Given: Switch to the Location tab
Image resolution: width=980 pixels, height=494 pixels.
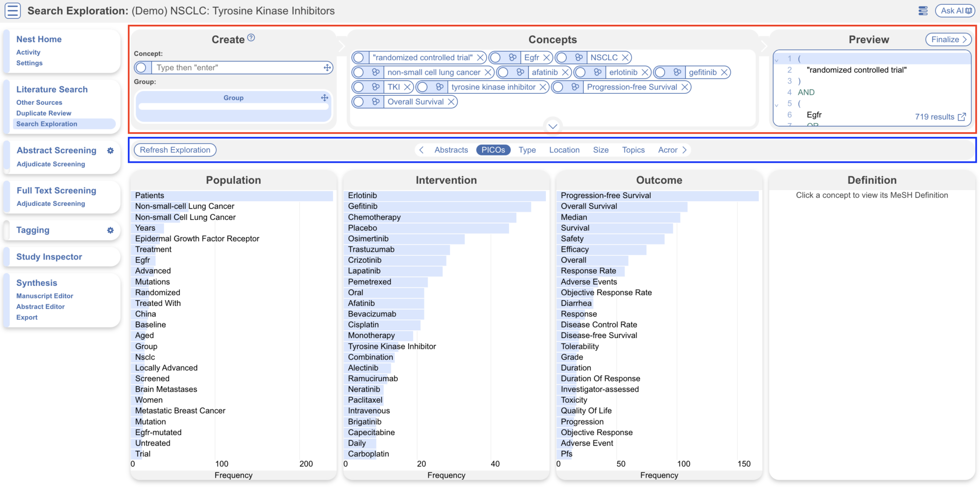Looking at the screenshot, I should click(564, 150).
